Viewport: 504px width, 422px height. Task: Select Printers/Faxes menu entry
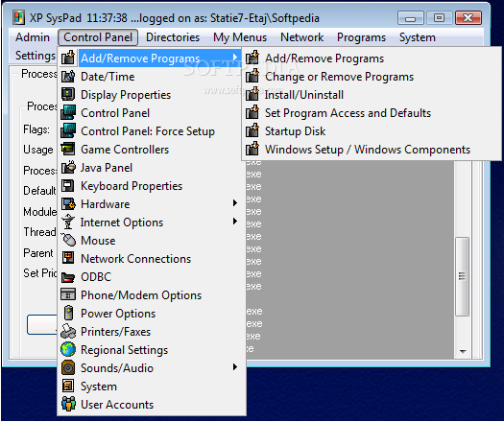click(151, 332)
